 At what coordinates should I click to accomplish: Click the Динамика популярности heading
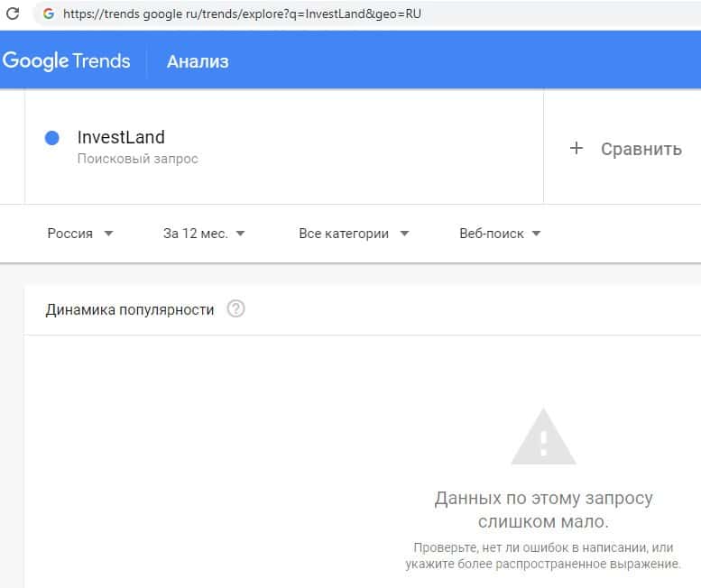click(x=130, y=309)
